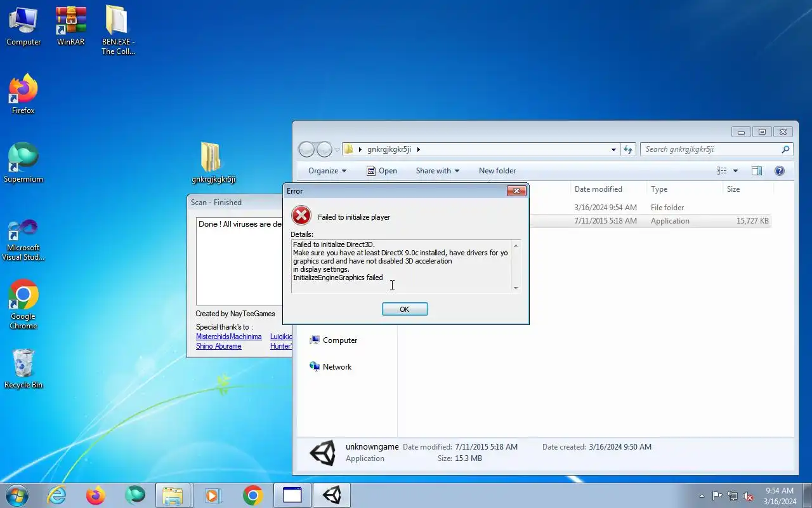
Task: Switch to the Unity game taskbar button
Action: click(331, 495)
